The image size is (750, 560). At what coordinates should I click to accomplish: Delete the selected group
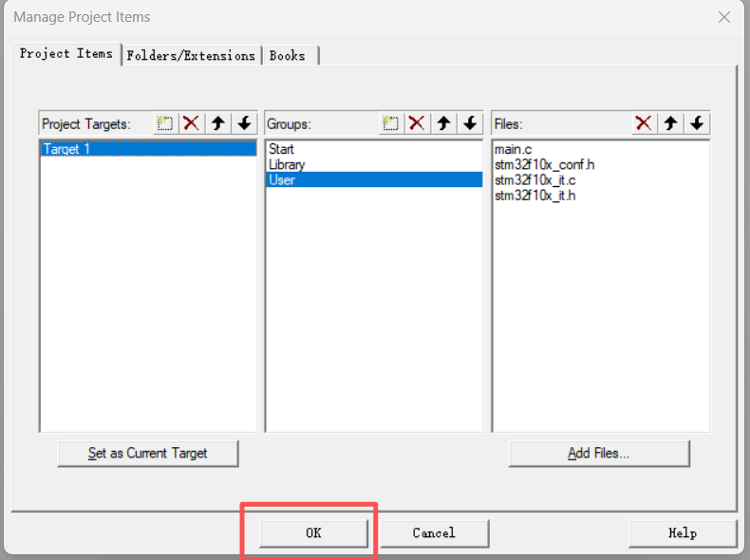pyautogui.click(x=417, y=123)
